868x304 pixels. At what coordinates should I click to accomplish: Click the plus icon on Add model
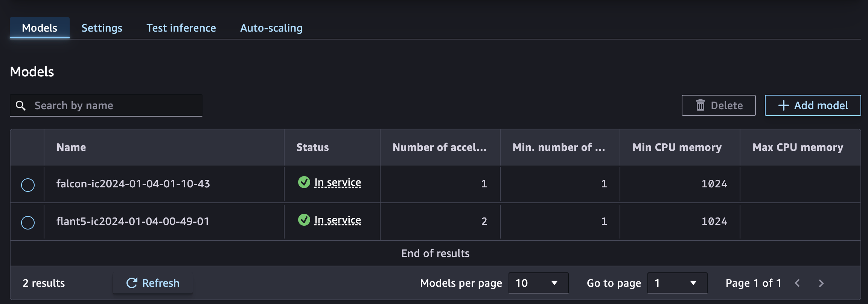(783, 105)
